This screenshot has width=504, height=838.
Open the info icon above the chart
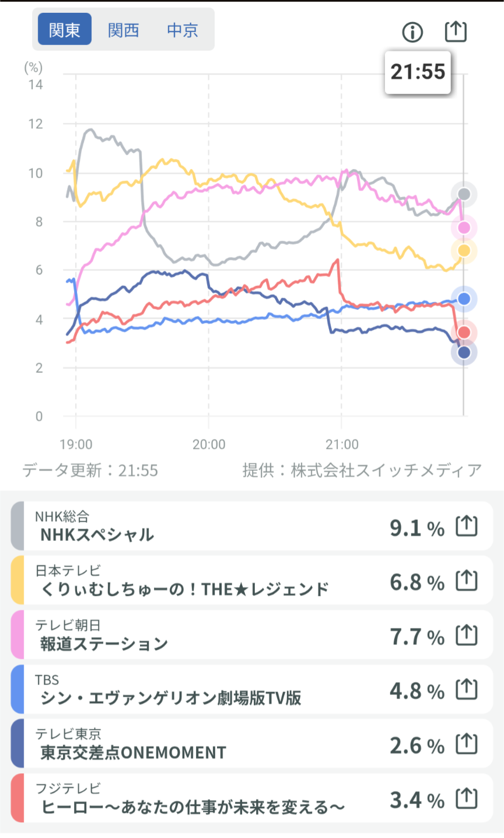pos(412,32)
